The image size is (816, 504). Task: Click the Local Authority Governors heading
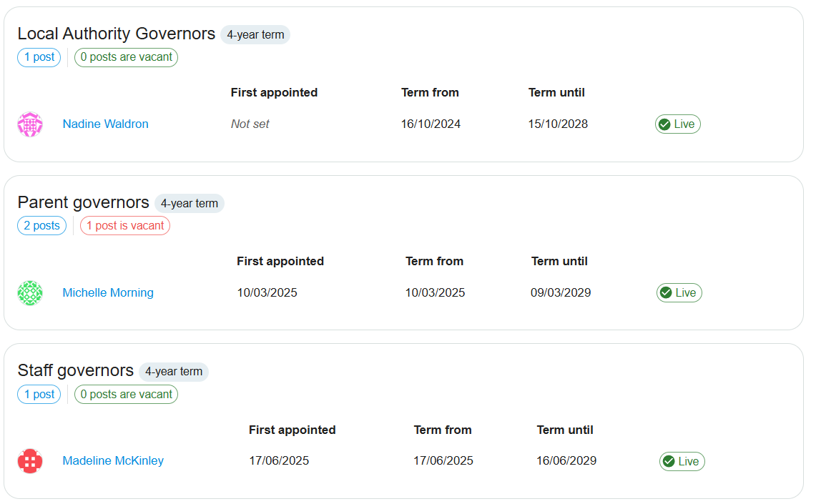coord(116,34)
